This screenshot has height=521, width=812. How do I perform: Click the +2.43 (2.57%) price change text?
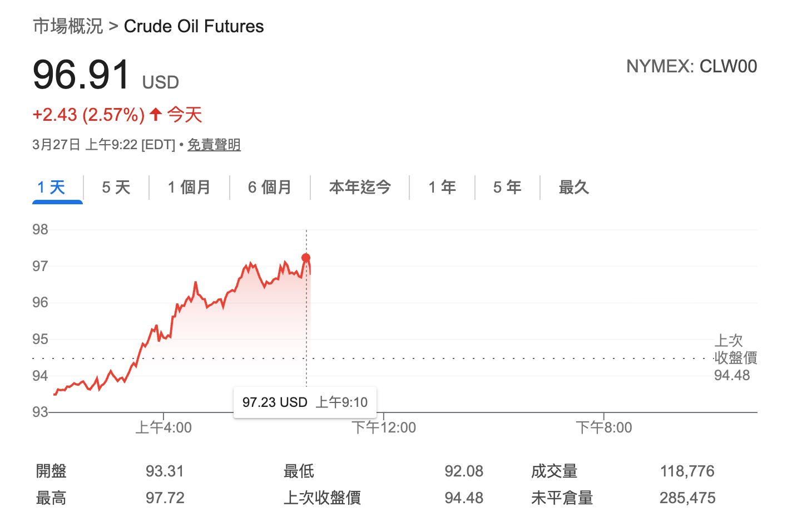click(x=88, y=115)
